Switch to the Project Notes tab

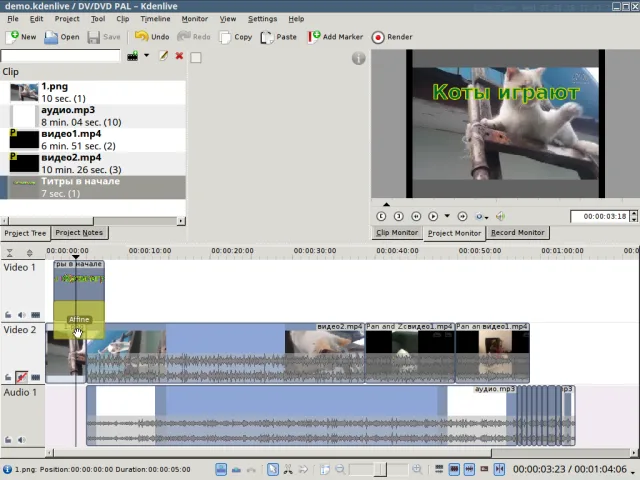(79, 233)
